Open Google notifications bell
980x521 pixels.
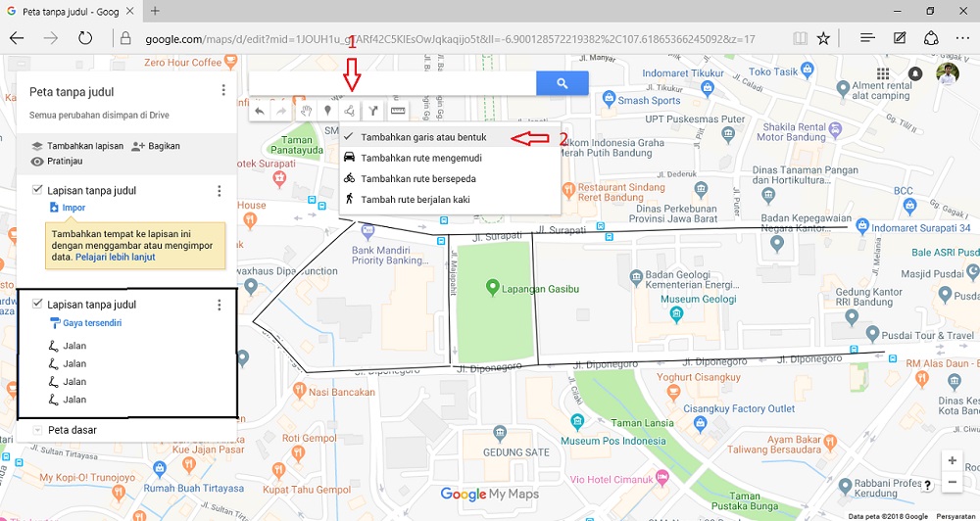(915, 73)
